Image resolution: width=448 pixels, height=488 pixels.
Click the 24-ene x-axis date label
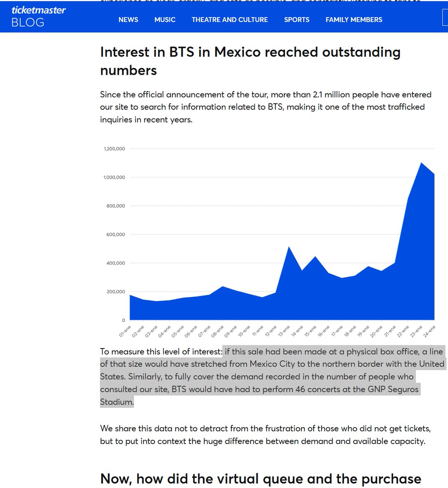click(x=429, y=331)
